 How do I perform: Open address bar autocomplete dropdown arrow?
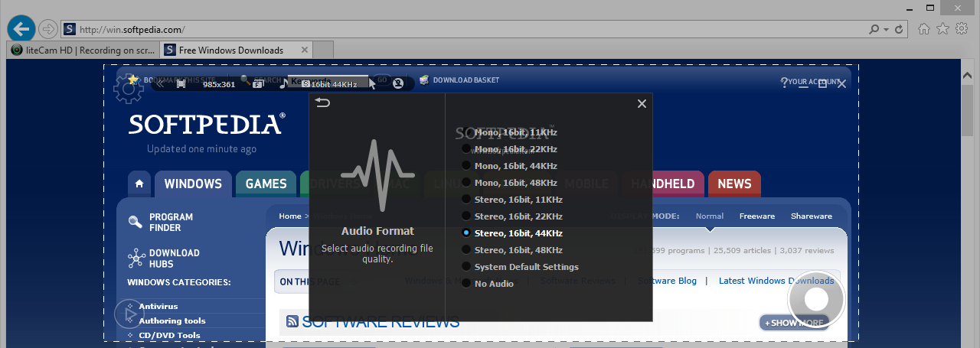(886, 30)
